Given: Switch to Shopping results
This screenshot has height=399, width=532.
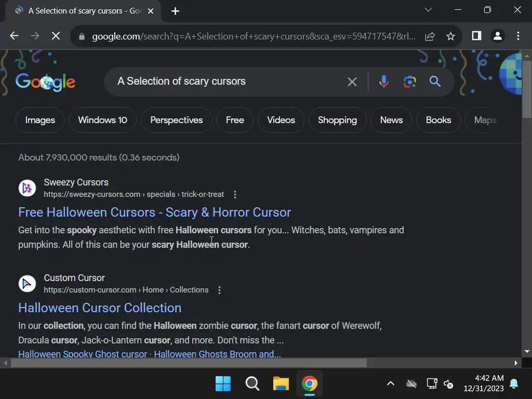Looking at the screenshot, I should click(337, 120).
